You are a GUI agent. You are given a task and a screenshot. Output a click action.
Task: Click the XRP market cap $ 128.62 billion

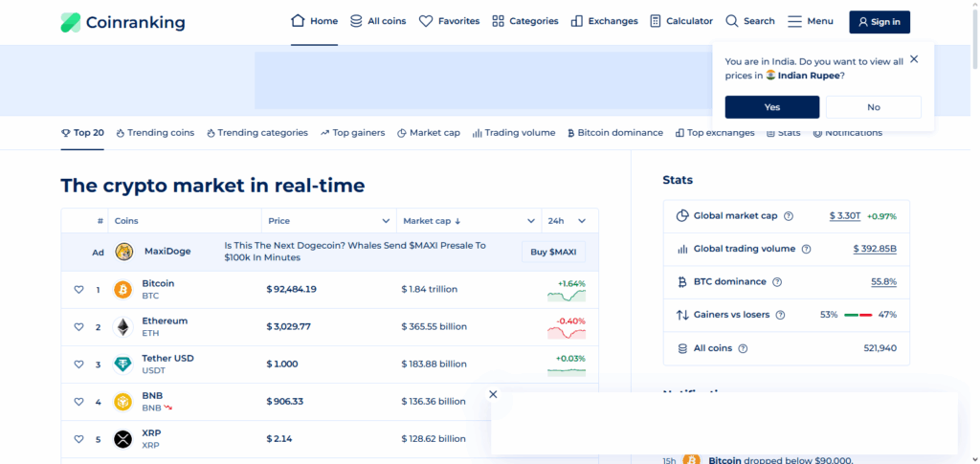click(434, 439)
